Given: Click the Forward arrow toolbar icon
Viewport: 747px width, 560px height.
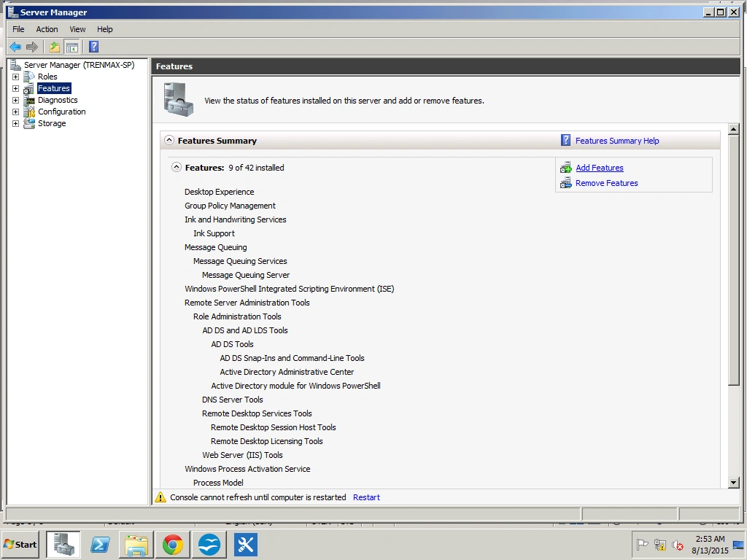Looking at the screenshot, I should pyautogui.click(x=32, y=47).
